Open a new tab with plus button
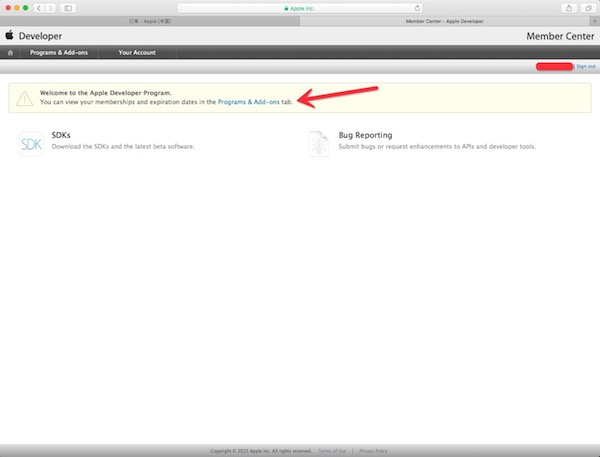600x457 pixels. (594, 18)
